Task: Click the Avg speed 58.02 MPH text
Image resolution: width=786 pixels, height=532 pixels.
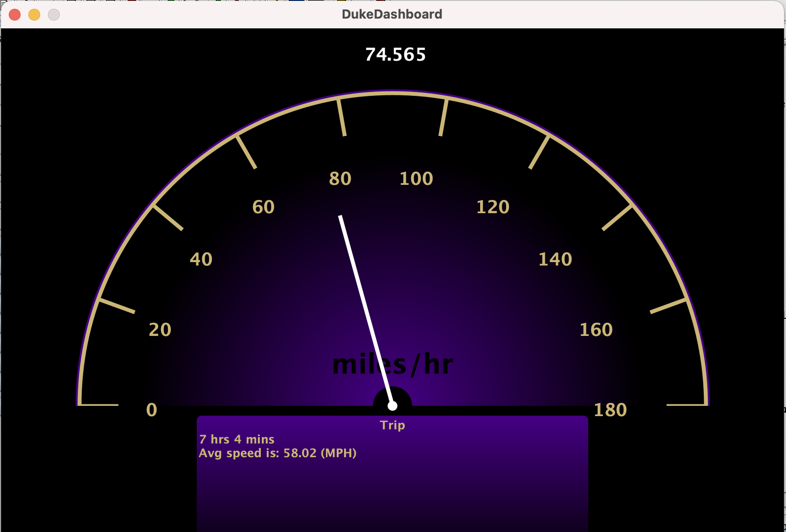Action: coord(277,453)
